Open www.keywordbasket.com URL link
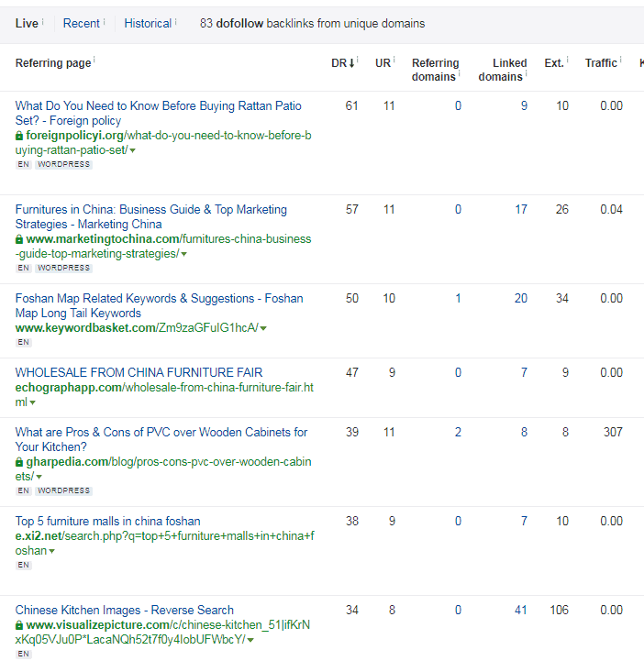The height and width of the screenshot is (661, 644). point(137,328)
